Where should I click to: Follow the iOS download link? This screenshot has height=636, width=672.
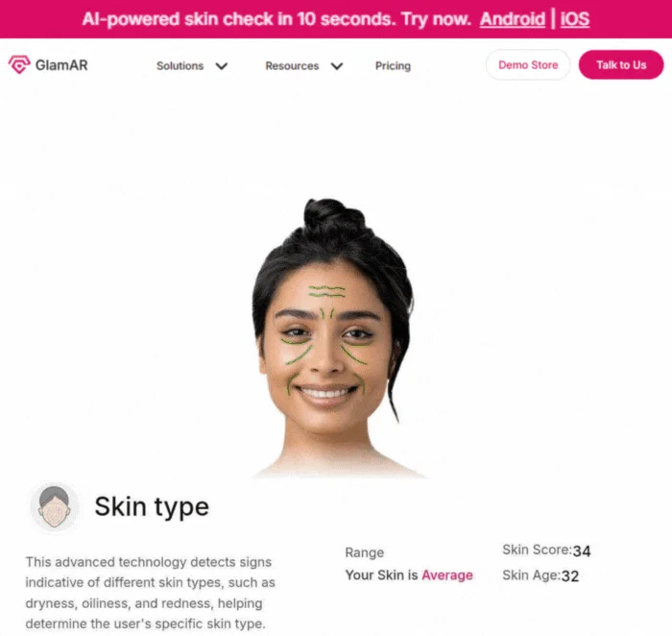[x=575, y=19]
